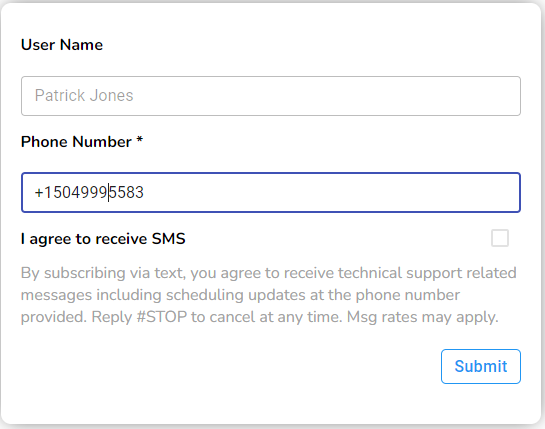This screenshot has width=545, height=429.
Task: Click the word SMS in the agreement label
Action: (x=169, y=238)
